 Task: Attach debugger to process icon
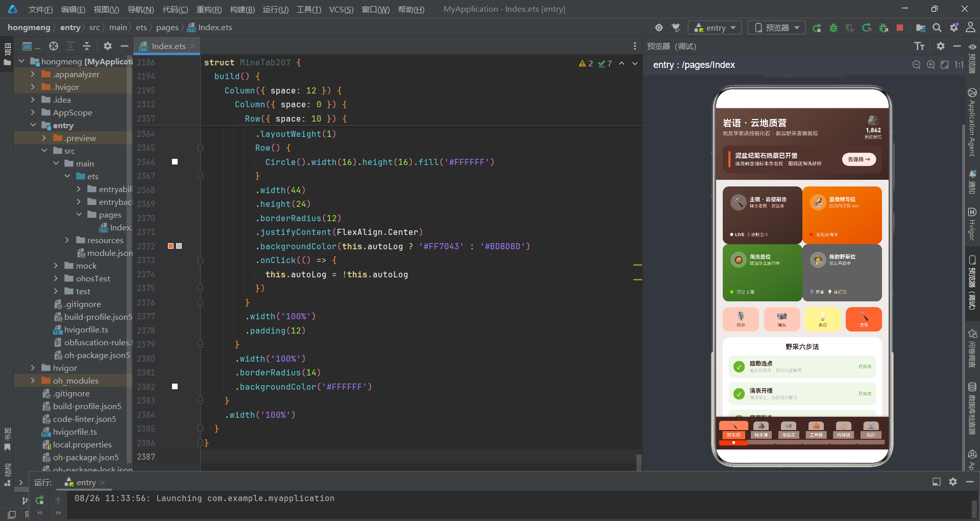click(884, 28)
